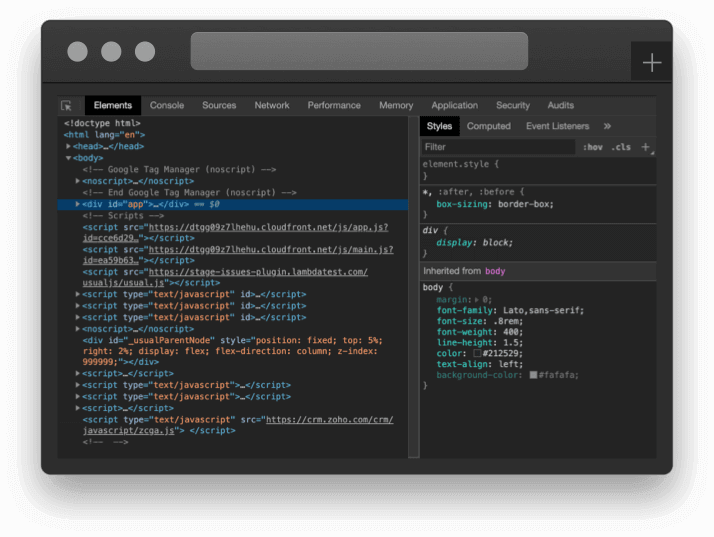Click the browser address bar
This screenshot has height=537, width=714.
coord(359,51)
